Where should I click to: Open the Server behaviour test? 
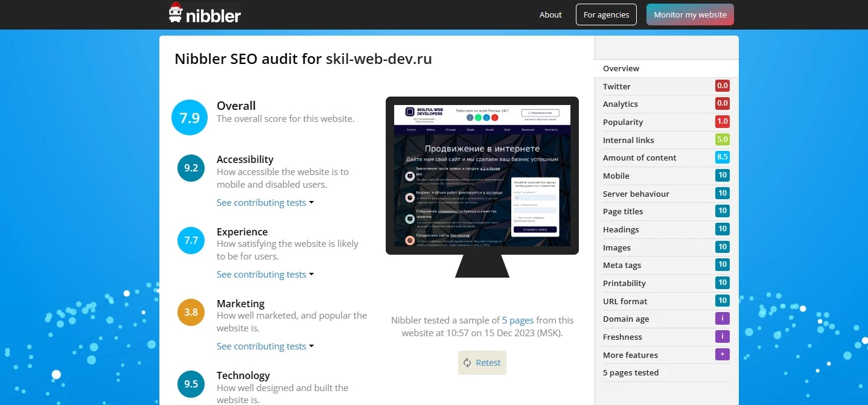point(666,194)
